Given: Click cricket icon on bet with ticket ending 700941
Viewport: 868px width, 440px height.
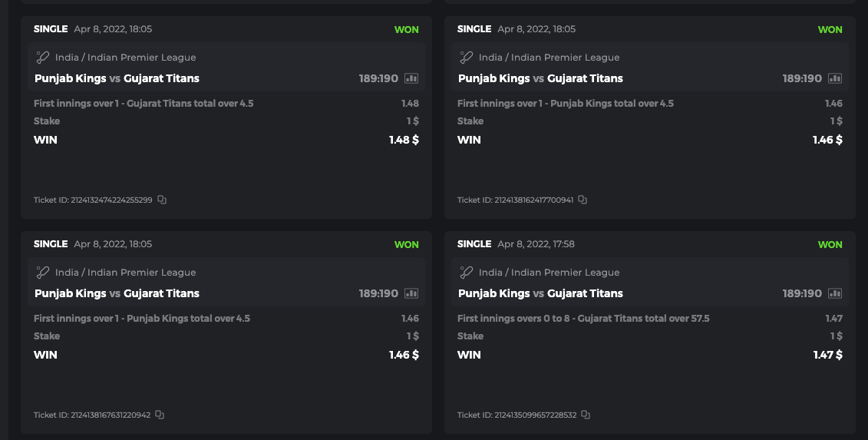Looking at the screenshot, I should tap(467, 58).
